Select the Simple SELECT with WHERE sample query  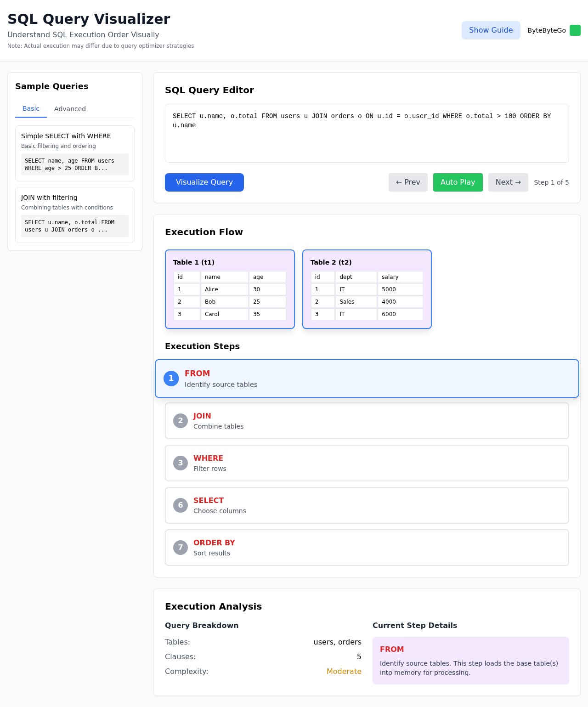pyautogui.click(x=74, y=153)
